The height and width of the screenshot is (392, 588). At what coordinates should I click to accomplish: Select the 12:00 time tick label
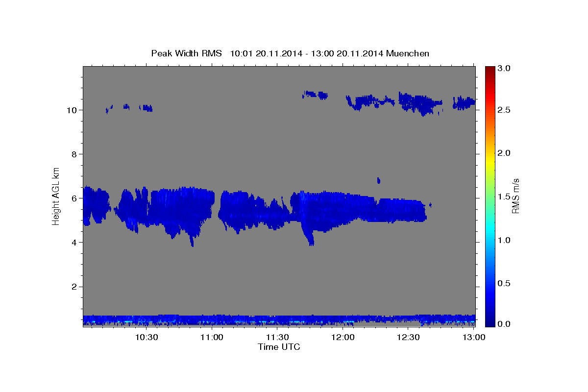click(343, 337)
